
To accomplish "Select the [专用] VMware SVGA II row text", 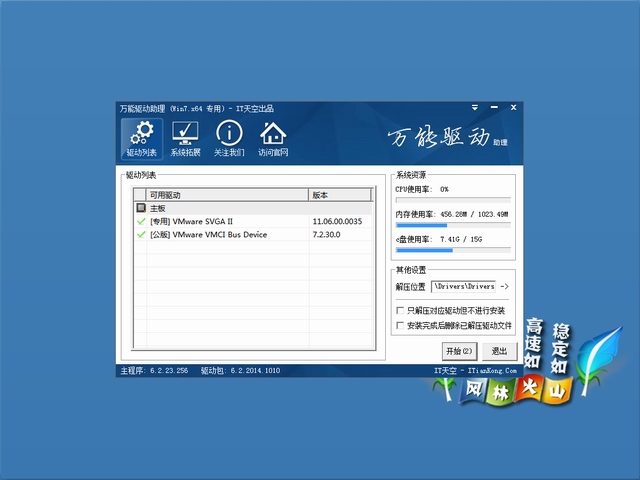I will tap(191, 221).
